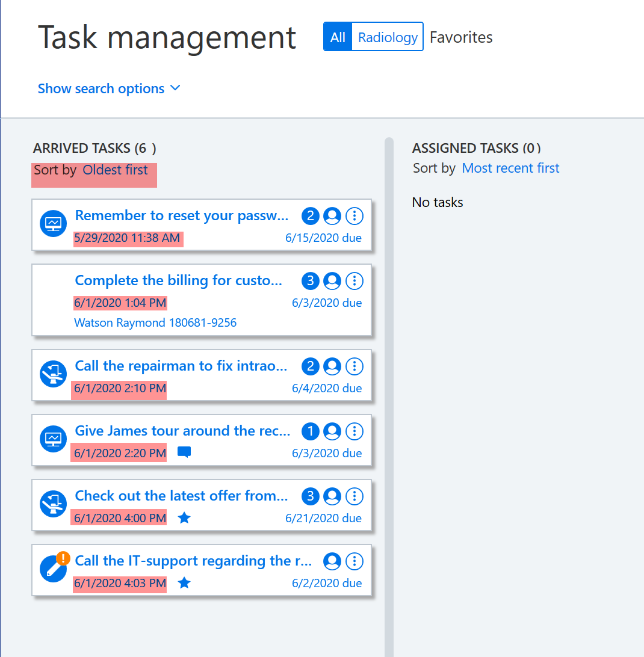Click the '6/1/2020 4:03 PM' timestamp
644x657 pixels.
(x=120, y=583)
